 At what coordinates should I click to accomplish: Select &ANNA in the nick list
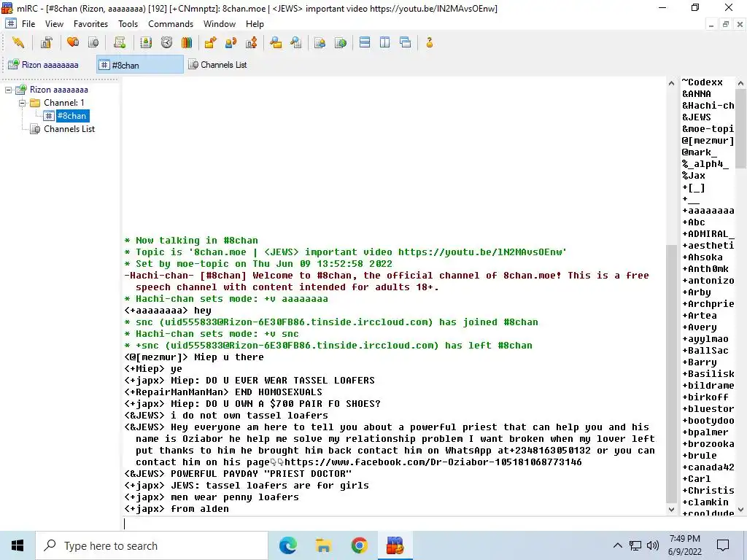(697, 94)
